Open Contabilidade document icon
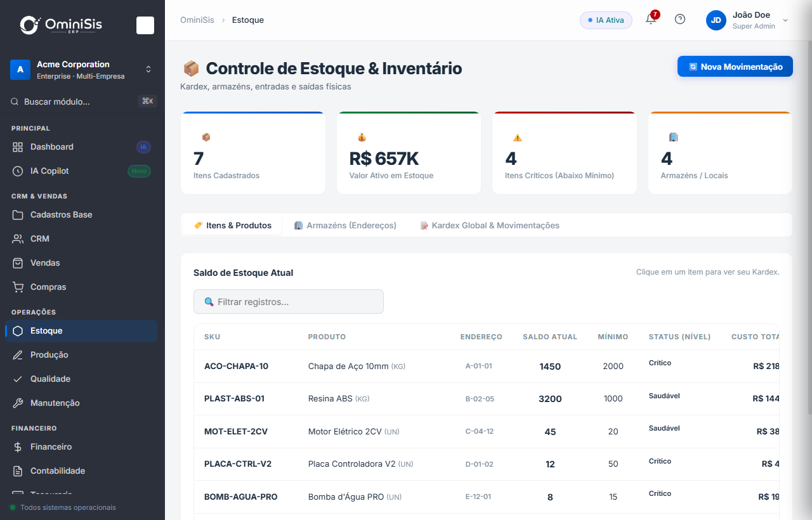This screenshot has width=812, height=520. coord(18,471)
